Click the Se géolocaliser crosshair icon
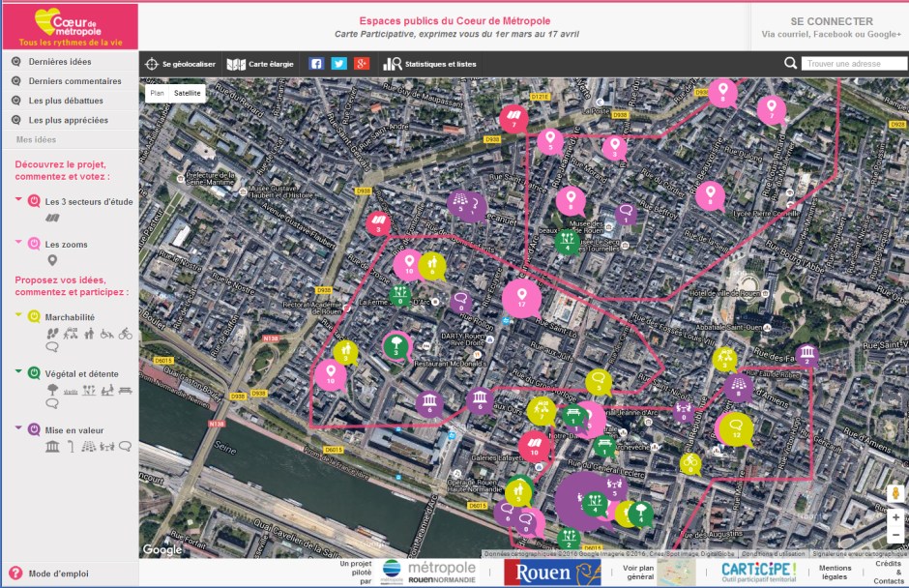Screen dimensions: 909x588 151,64
